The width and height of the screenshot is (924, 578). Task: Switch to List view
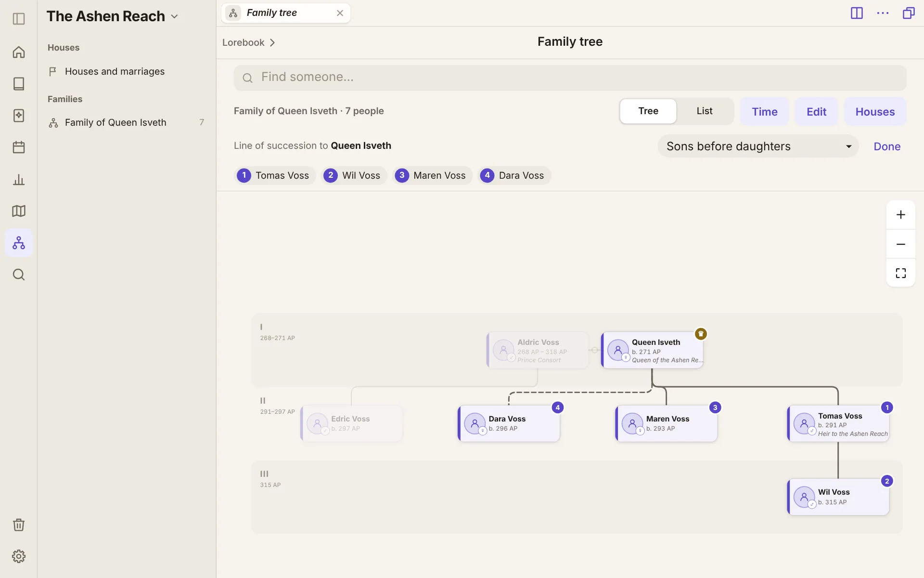coord(705,111)
